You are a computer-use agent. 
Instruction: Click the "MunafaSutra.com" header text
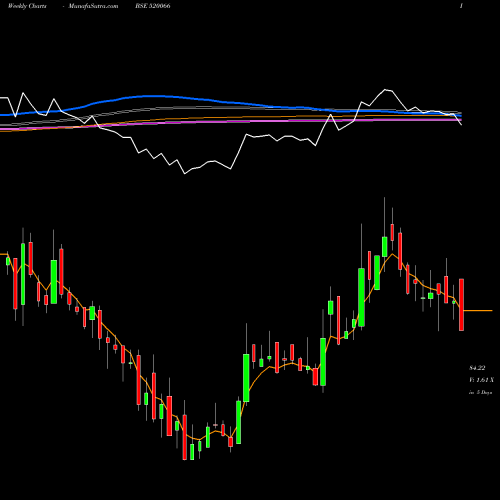pos(93,6)
